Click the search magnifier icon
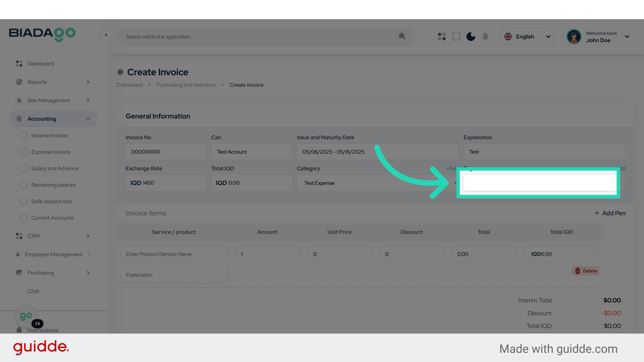The image size is (644, 362). click(x=402, y=36)
